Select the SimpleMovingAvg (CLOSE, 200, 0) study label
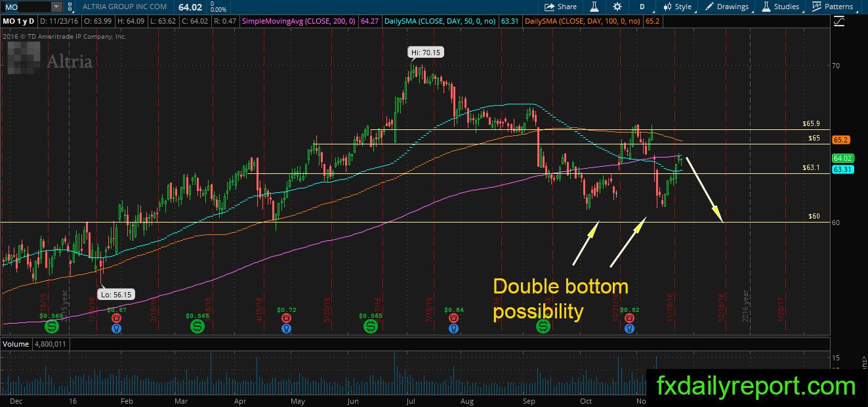The height and width of the screenshot is (407, 868). click(x=299, y=22)
